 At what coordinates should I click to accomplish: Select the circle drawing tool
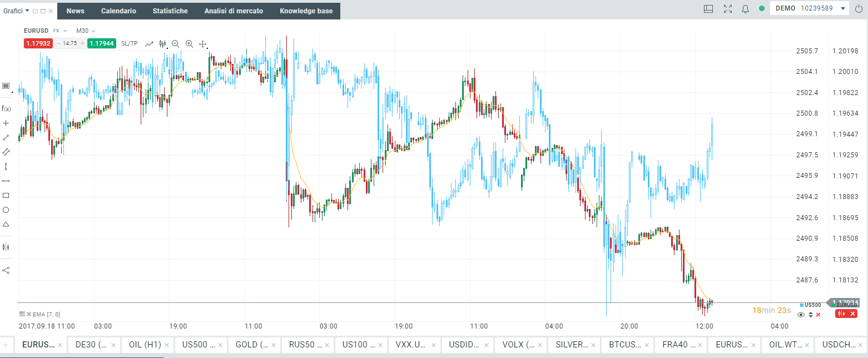6,210
